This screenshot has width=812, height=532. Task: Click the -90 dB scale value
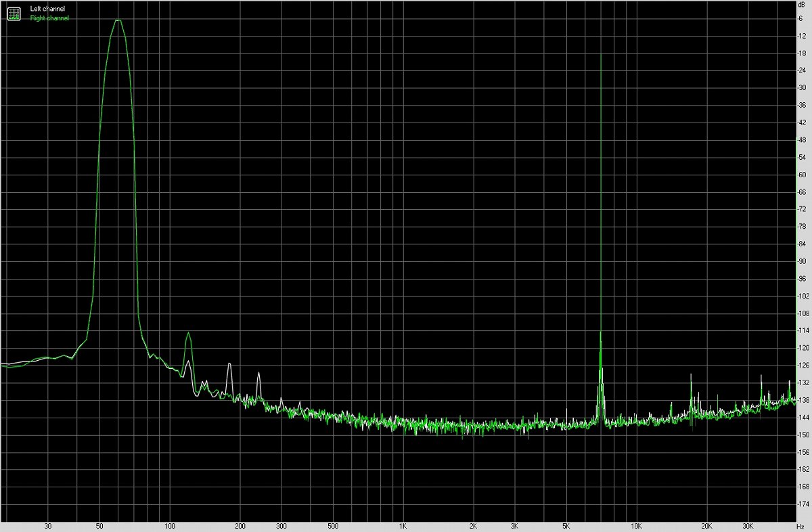click(x=803, y=261)
